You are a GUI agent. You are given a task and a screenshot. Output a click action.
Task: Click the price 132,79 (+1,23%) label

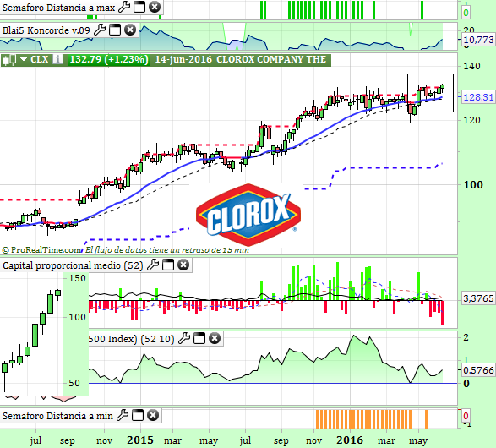pos(108,59)
